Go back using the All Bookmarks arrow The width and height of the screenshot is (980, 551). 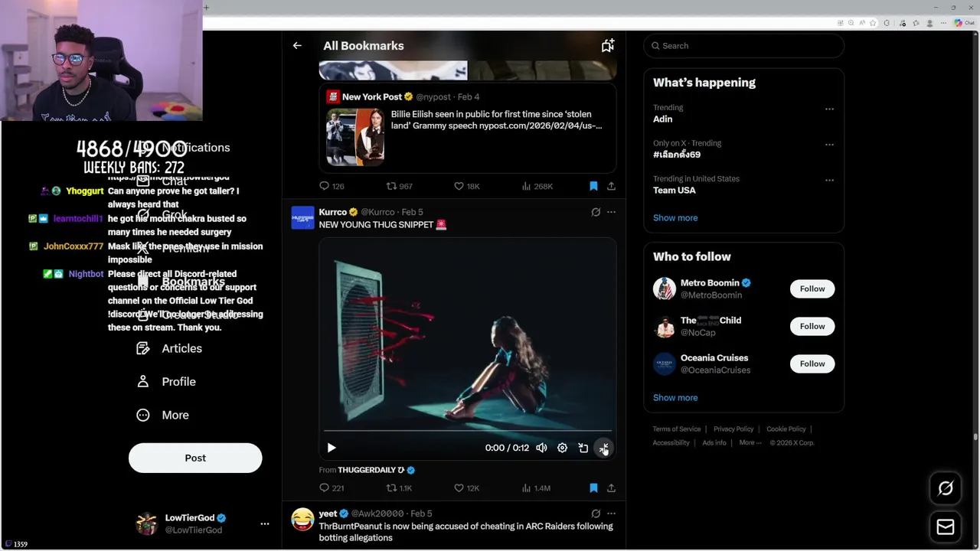(297, 46)
